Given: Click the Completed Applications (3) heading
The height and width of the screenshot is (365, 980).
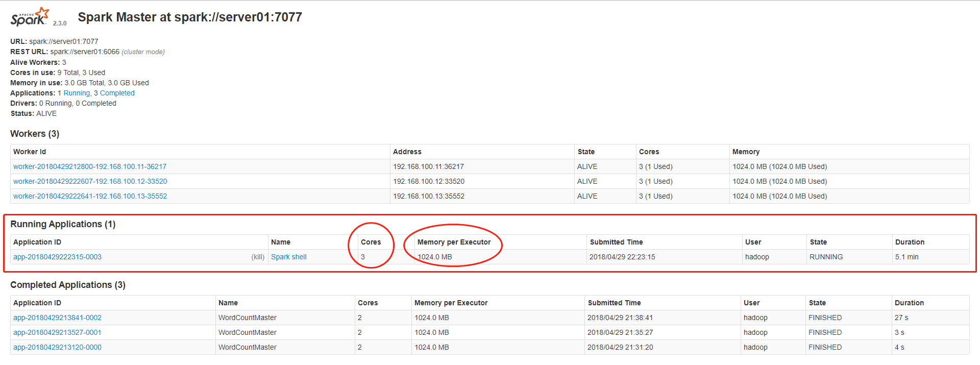Looking at the screenshot, I should tap(68, 285).
